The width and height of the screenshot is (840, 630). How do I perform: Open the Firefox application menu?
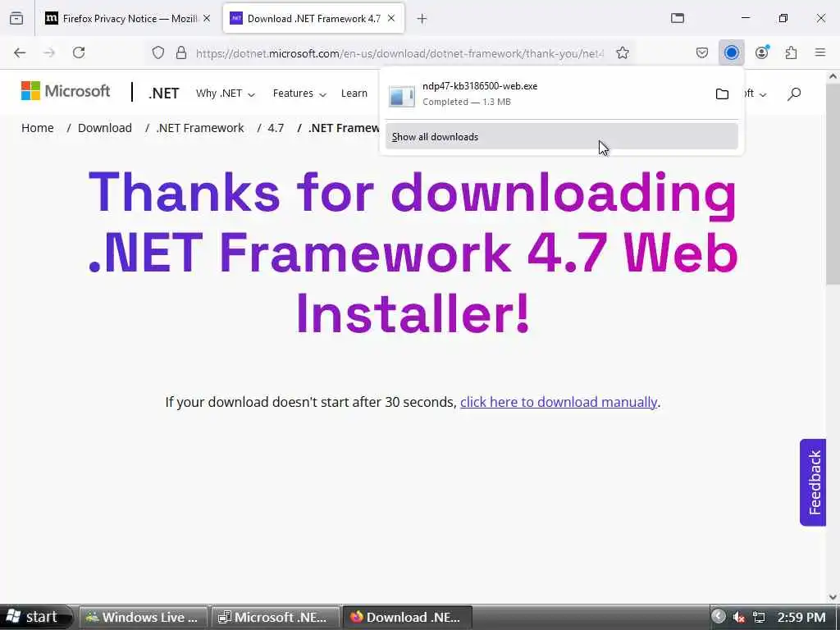point(820,52)
